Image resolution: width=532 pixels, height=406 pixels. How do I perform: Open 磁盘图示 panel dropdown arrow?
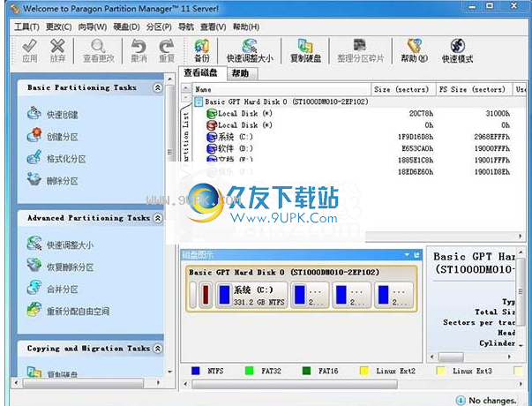(x=407, y=255)
